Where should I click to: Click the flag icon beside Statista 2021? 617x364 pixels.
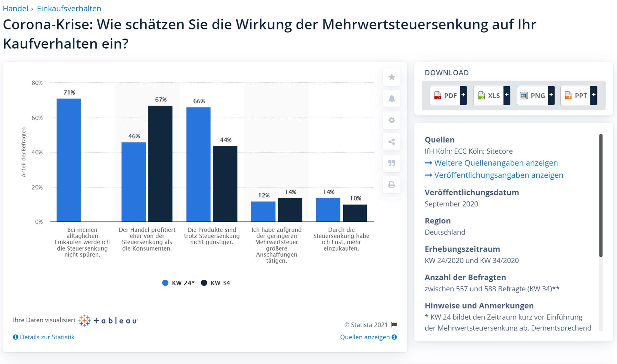(x=394, y=325)
